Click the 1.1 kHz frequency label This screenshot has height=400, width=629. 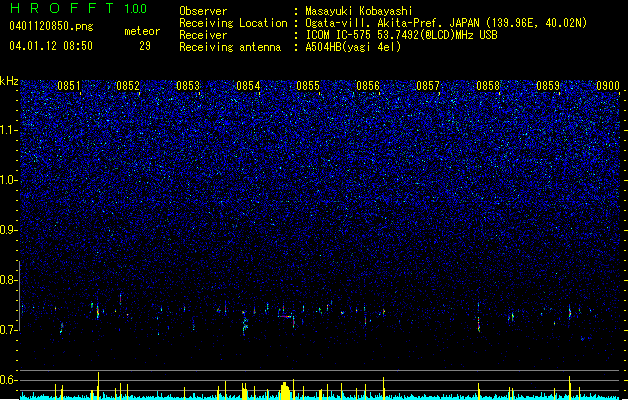[9, 130]
